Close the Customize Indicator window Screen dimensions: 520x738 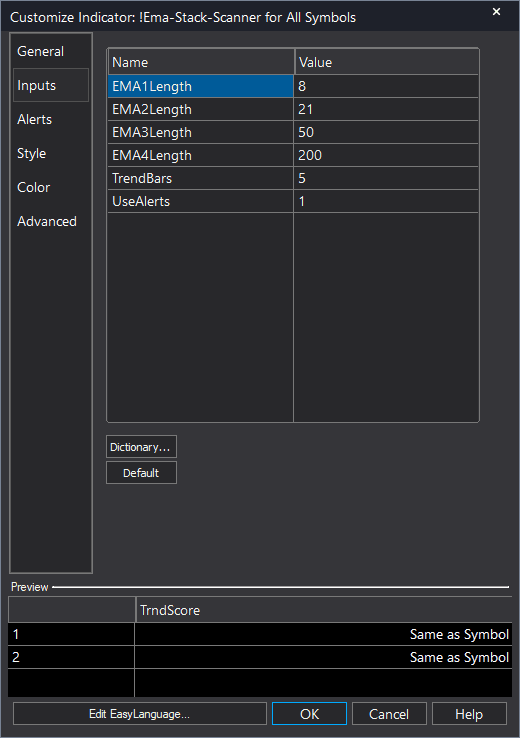[496, 12]
